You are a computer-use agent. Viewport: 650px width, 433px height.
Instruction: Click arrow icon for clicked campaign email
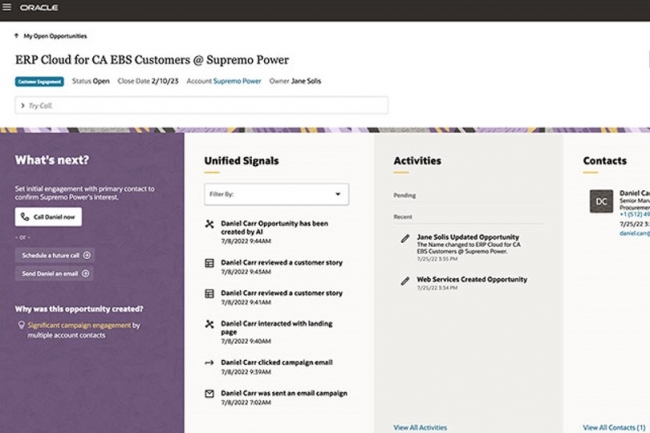click(x=209, y=363)
